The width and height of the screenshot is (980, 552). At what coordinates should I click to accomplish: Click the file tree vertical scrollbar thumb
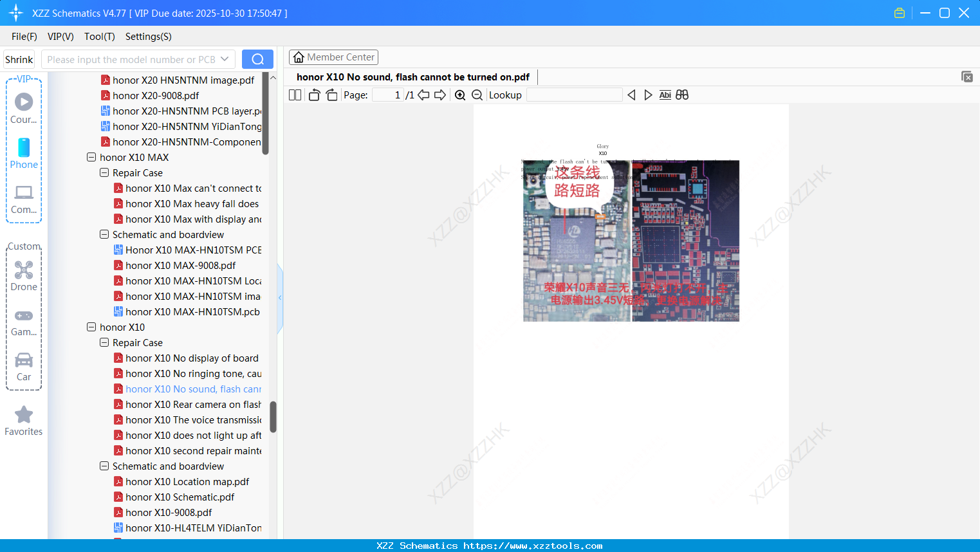coord(266,115)
